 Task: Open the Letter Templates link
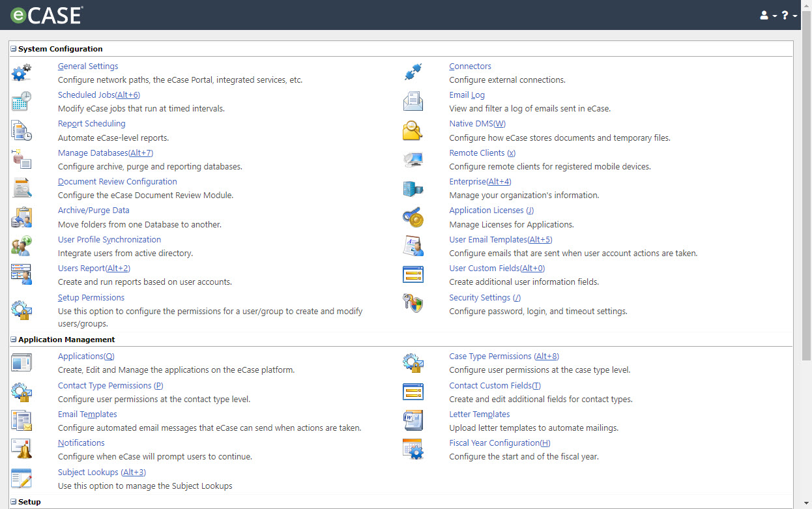[480, 414]
